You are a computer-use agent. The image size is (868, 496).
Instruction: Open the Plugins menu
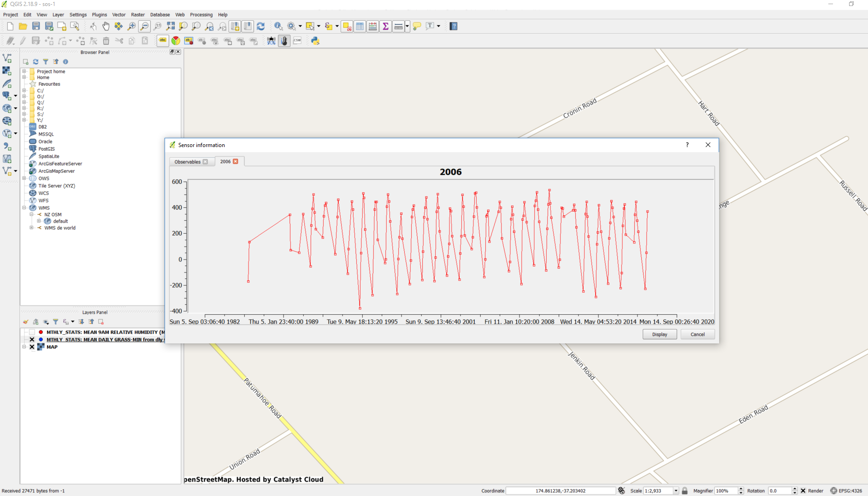(x=99, y=15)
